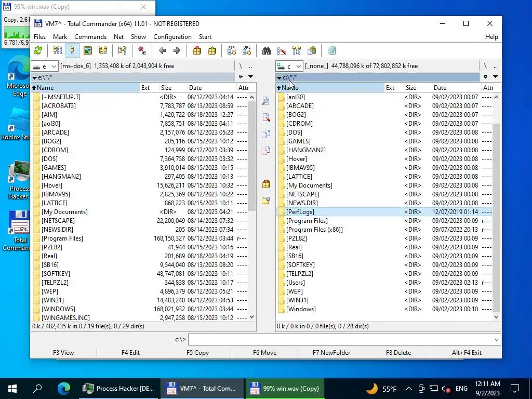This screenshot has width=532, height=399.
Task: Open the Mark menu
Action: (60, 37)
